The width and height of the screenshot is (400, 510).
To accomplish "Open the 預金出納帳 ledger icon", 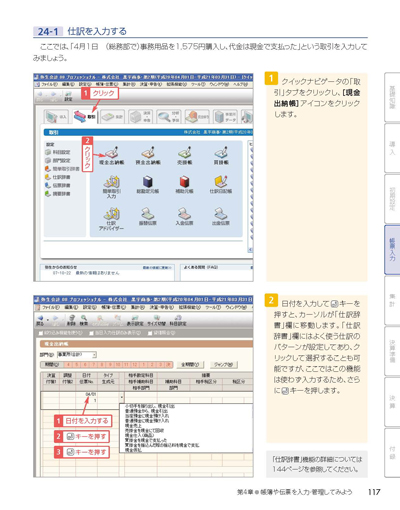I will click(148, 156).
